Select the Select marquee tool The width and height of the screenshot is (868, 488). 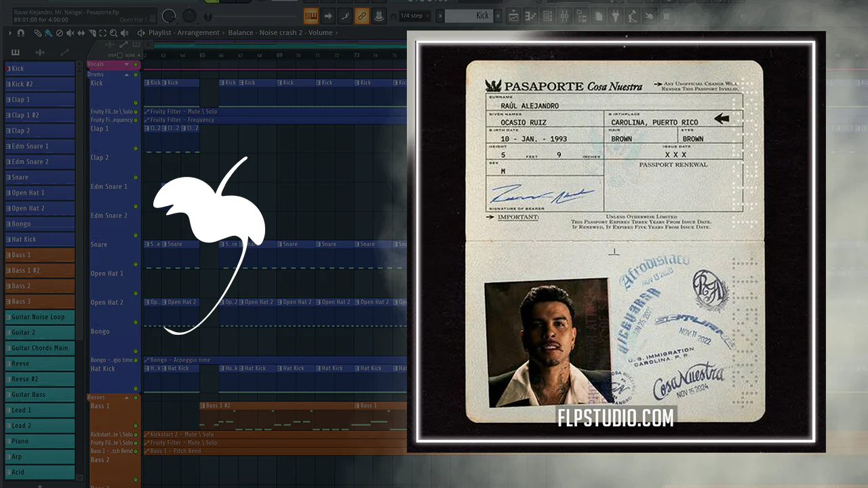[x=103, y=33]
